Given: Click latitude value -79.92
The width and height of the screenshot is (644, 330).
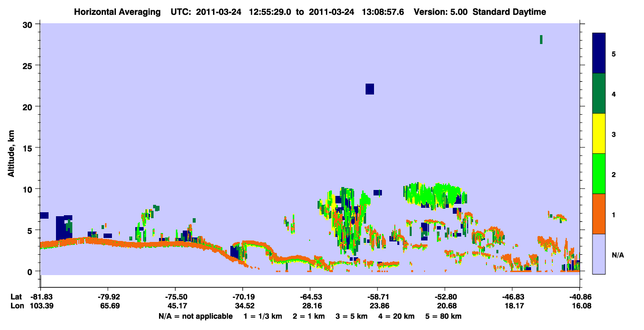Looking at the screenshot, I should pyautogui.click(x=107, y=297).
